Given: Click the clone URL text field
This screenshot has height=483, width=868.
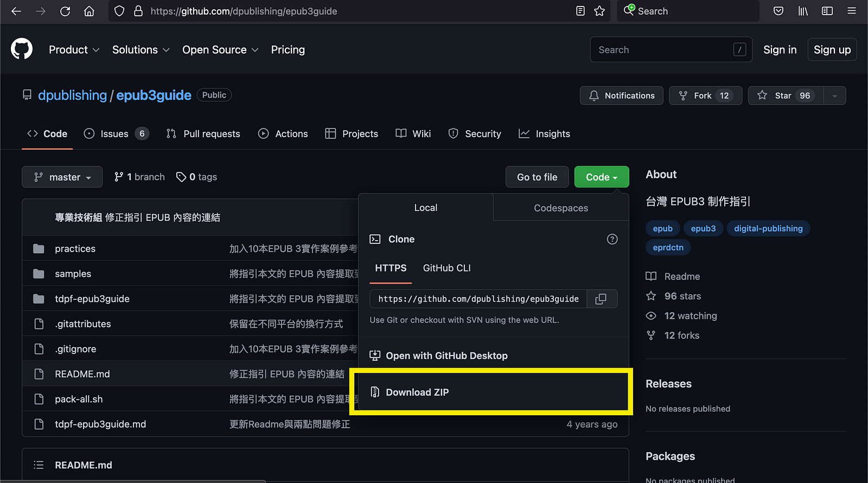Looking at the screenshot, I should pos(478,299).
